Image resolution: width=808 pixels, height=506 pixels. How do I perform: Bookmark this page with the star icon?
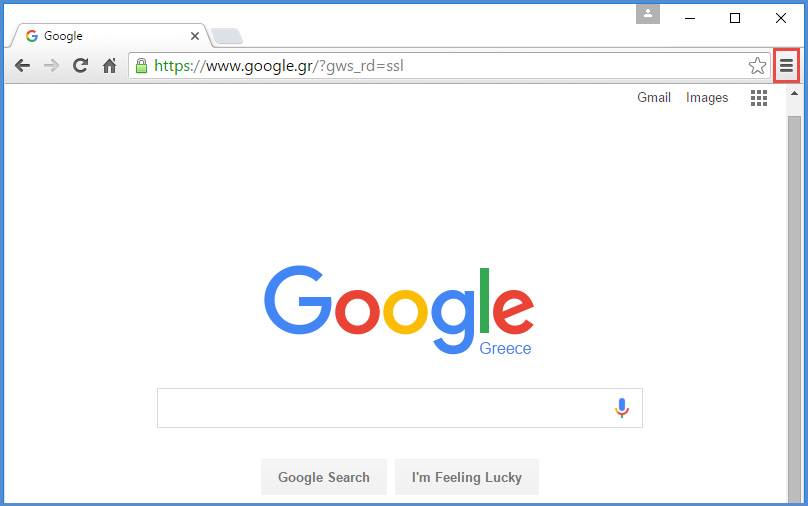[757, 66]
